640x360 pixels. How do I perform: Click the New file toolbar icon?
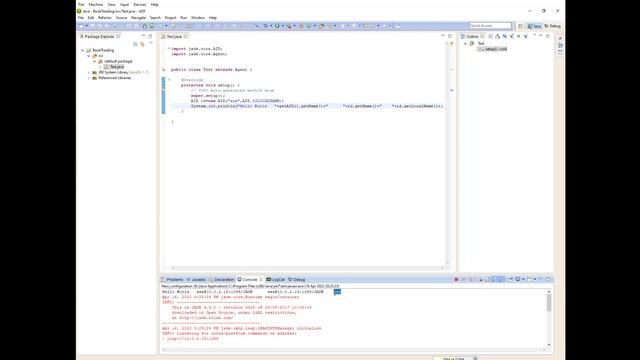pos(81,26)
